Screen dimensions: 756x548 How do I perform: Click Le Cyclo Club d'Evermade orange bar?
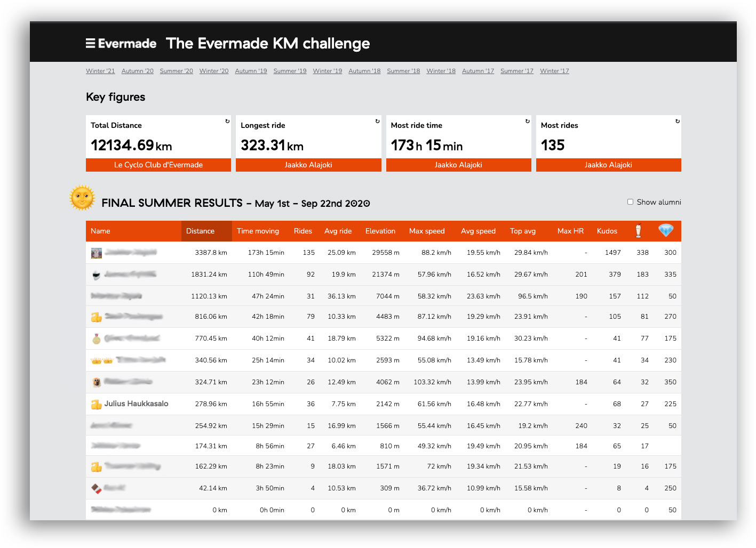pyautogui.click(x=158, y=165)
